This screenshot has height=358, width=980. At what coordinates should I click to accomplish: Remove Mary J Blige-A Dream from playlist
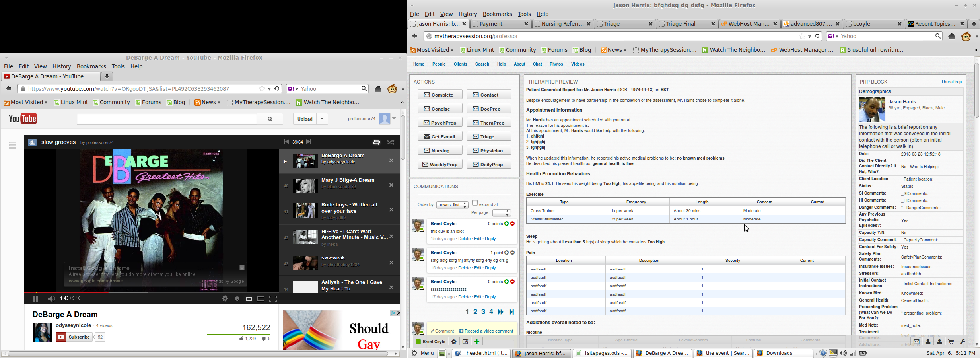[x=391, y=185]
